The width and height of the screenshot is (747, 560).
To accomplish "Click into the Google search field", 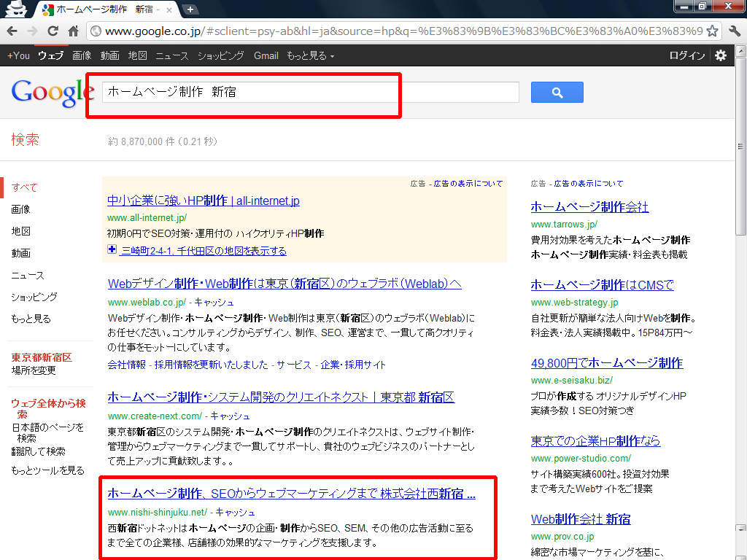I will pyautogui.click(x=311, y=92).
